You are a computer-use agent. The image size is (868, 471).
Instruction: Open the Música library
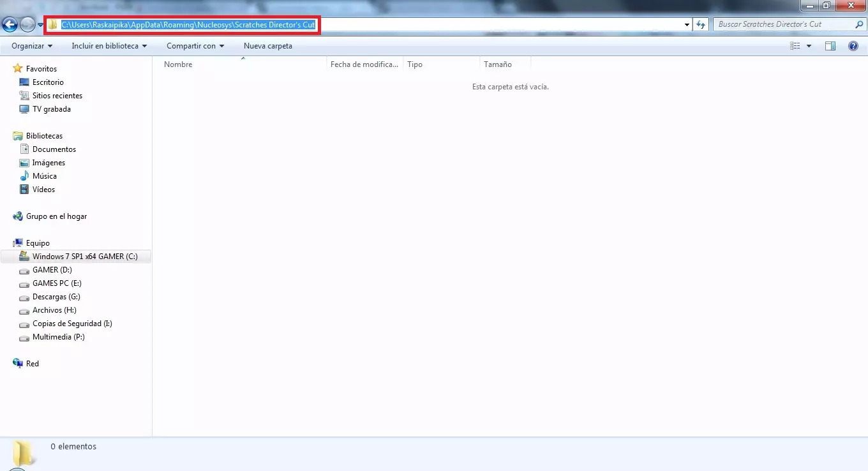click(x=45, y=176)
